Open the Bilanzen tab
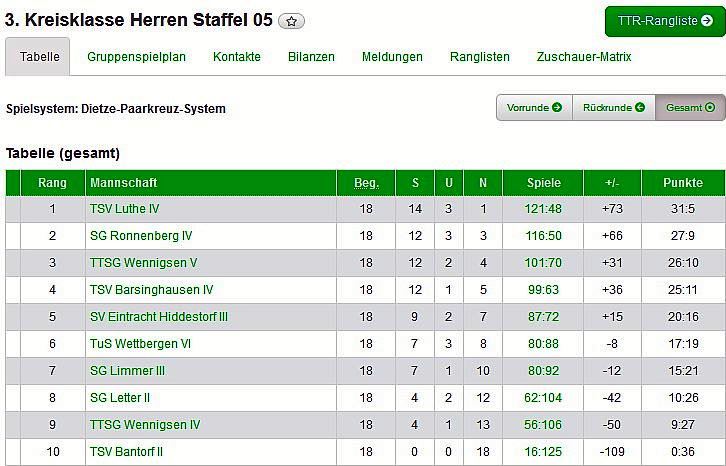Screen dimensions: 726x466 (311, 57)
